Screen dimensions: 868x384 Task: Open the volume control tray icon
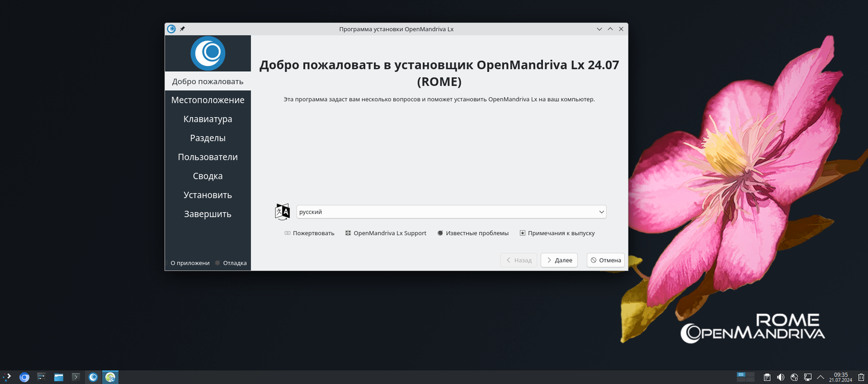781,377
